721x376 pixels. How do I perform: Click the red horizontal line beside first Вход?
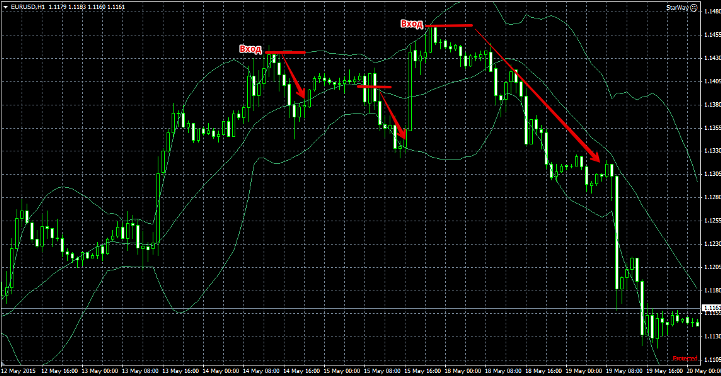[285, 53]
